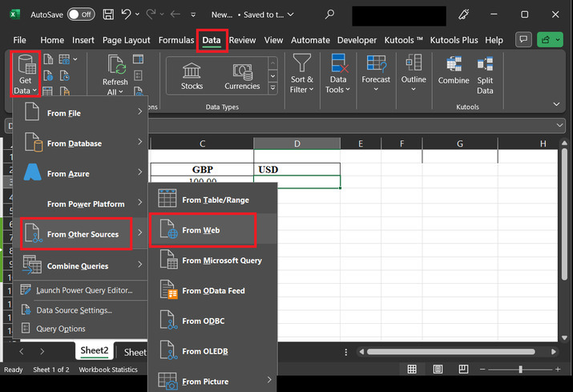The image size is (573, 392).
Task: Choose From Web
Action: coord(212,230)
